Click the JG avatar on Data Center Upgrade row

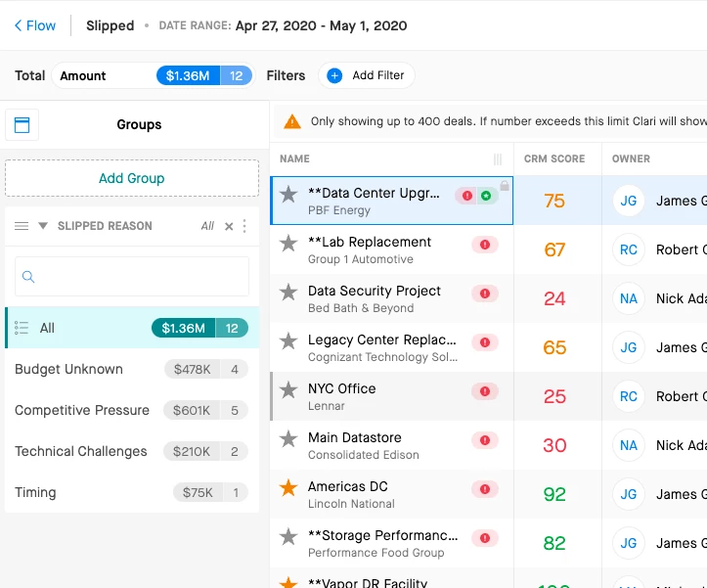click(629, 201)
